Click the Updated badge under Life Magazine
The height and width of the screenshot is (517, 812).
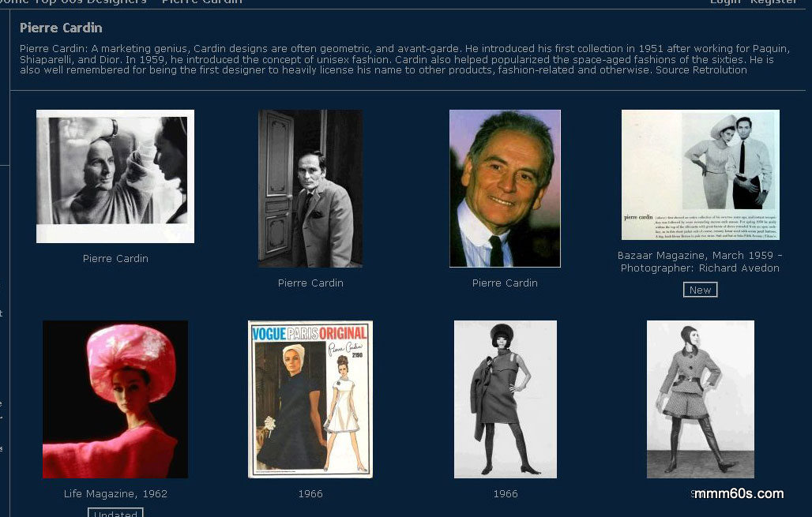[115, 513]
